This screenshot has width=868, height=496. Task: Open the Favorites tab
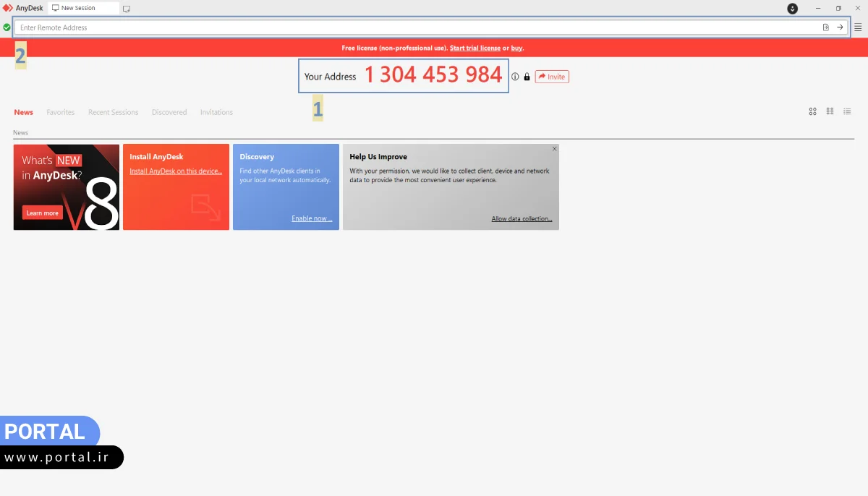[x=60, y=112]
